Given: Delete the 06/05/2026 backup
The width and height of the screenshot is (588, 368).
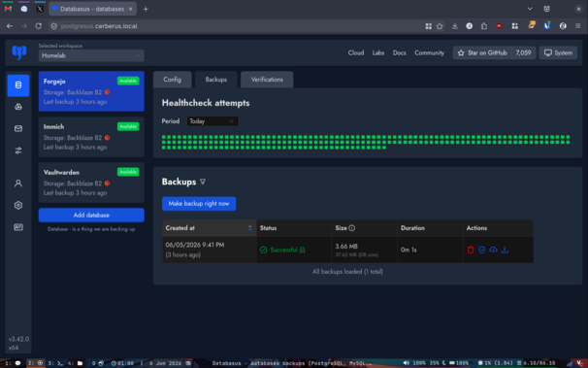Looking at the screenshot, I should (471, 250).
